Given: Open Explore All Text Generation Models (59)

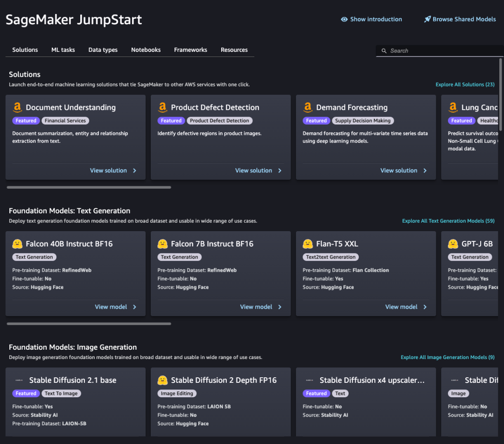Looking at the screenshot, I should point(448,221).
